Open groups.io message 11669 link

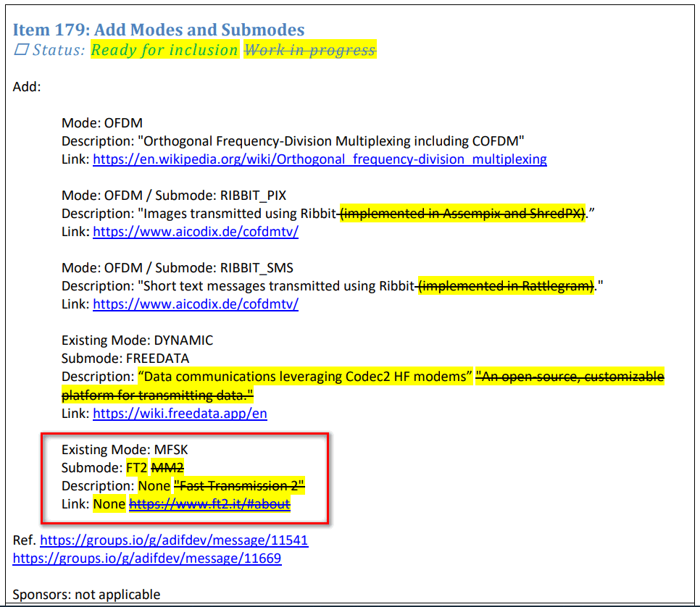point(147,558)
